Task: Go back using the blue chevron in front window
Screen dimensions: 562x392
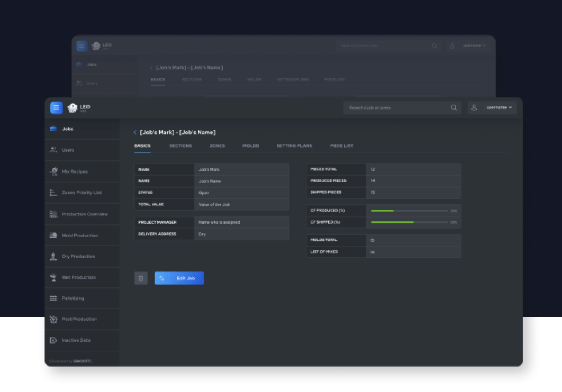Action: pos(135,133)
